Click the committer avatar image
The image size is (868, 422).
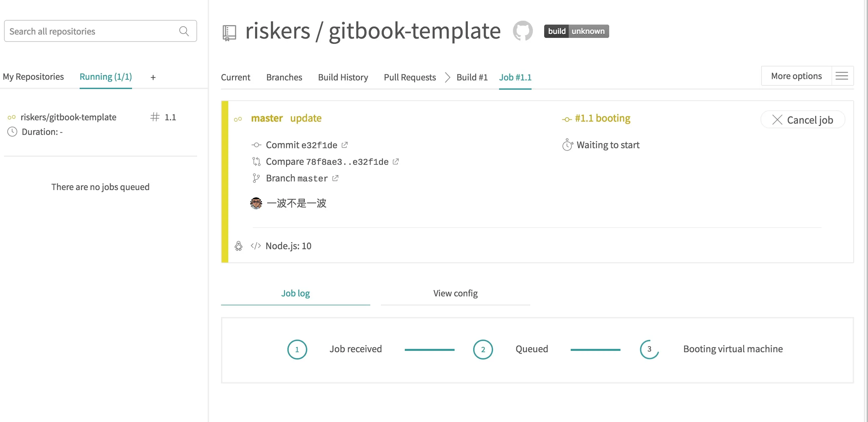coord(256,203)
